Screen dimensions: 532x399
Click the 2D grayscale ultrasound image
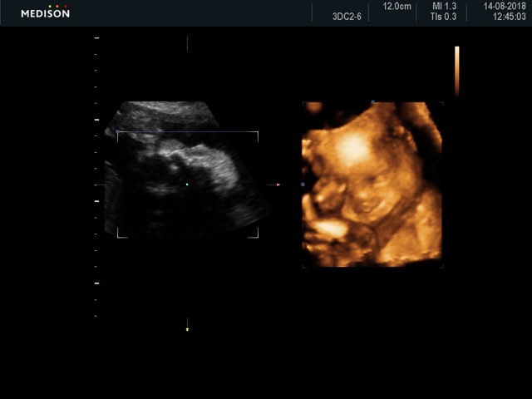tap(187, 170)
